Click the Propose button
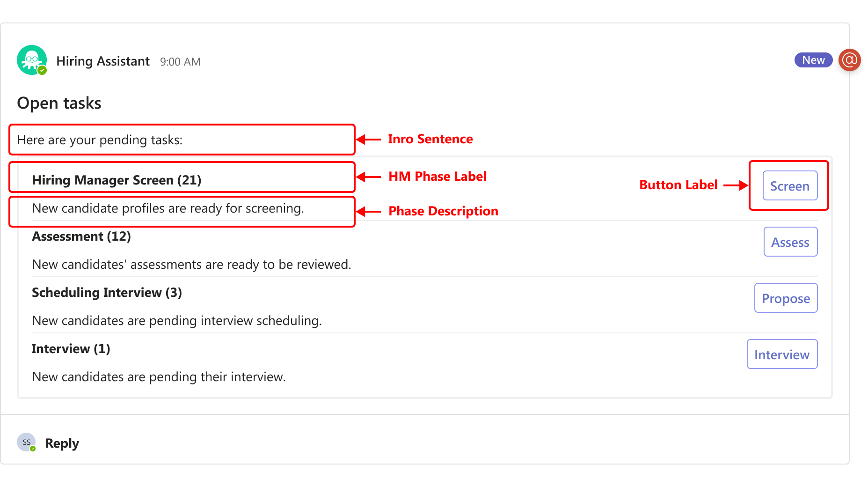 pyautogui.click(x=786, y=298)
